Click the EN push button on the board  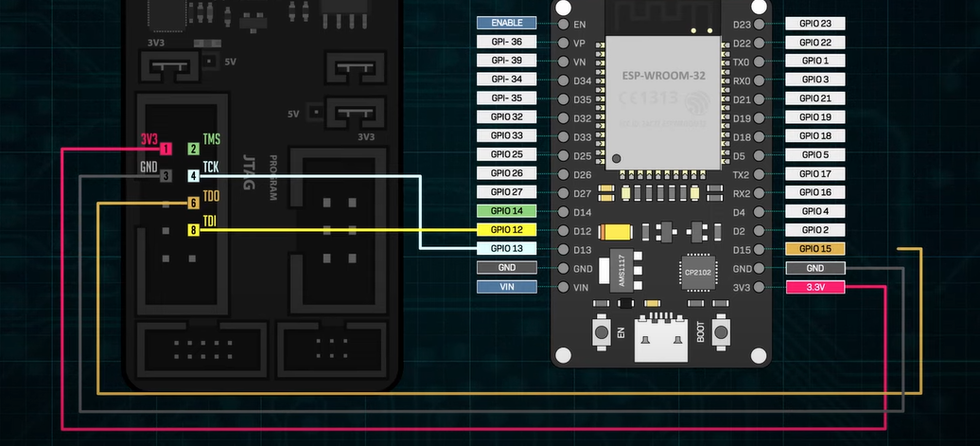[602, 332]
